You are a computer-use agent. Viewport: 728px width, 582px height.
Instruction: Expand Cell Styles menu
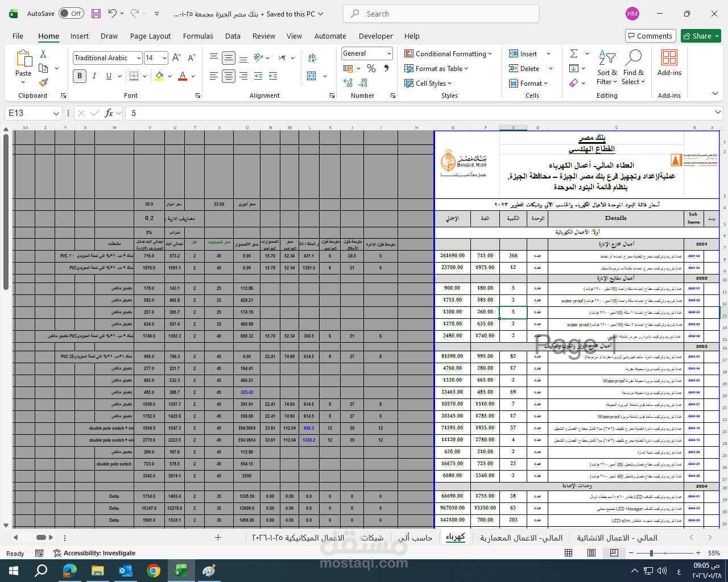point(428,83)
